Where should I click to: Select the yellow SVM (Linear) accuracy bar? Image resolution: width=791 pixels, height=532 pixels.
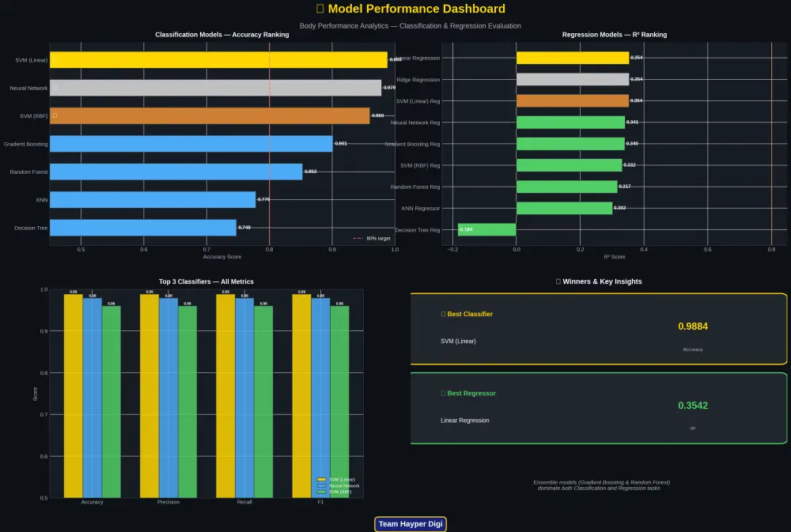pos(218,60)
